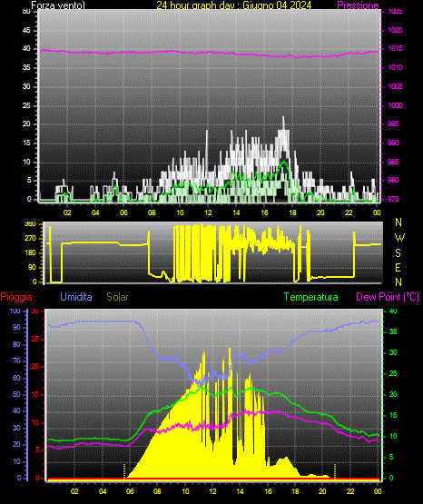423x504 pixels.
Task: Click the Pressione legend label
Action: (x=358, y=5)
